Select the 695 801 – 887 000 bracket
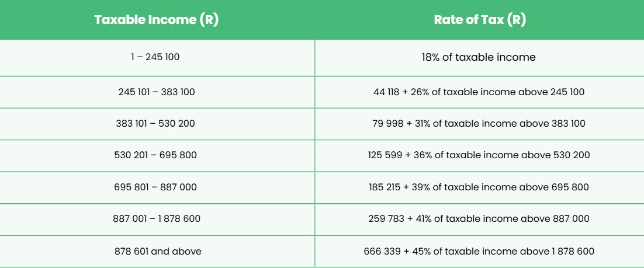This screenshot has width=644, height=268. (155, 187)
